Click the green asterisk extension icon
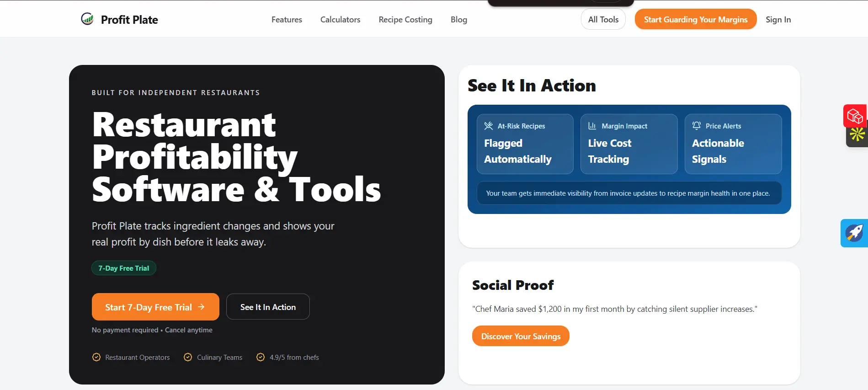This screenshot has width=868, height=390. click(857, 134)
